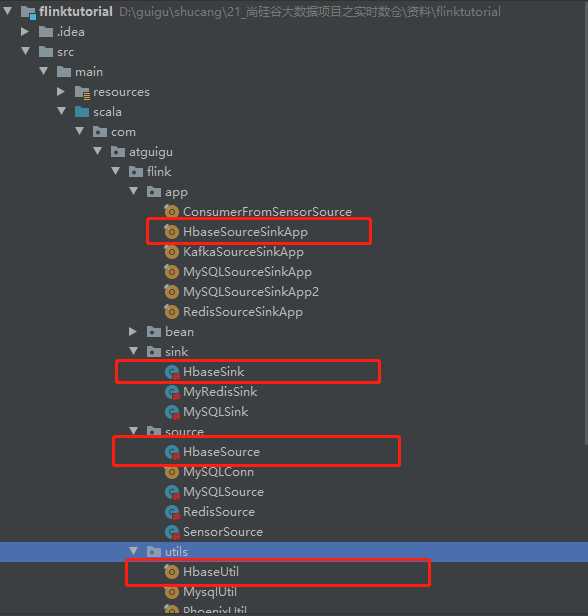588x616 pixels.
Task: Expand the bean package arrow
Action: [x=133, y=332]
